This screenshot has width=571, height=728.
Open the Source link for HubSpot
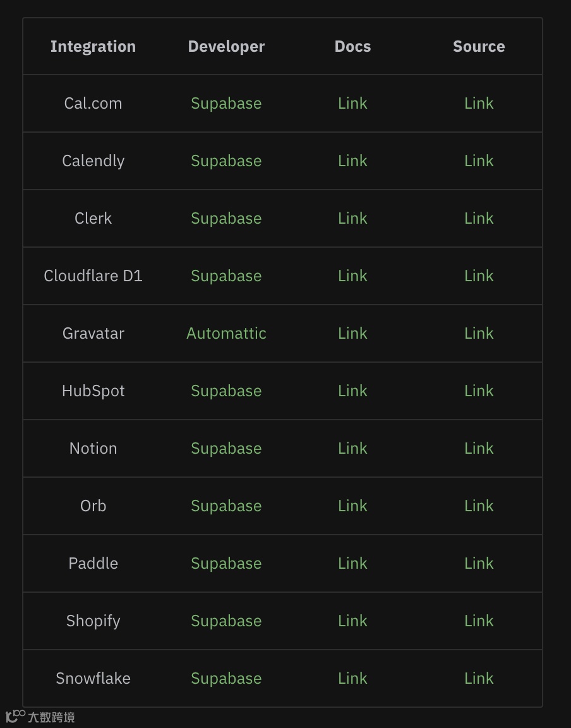[479, 391]
